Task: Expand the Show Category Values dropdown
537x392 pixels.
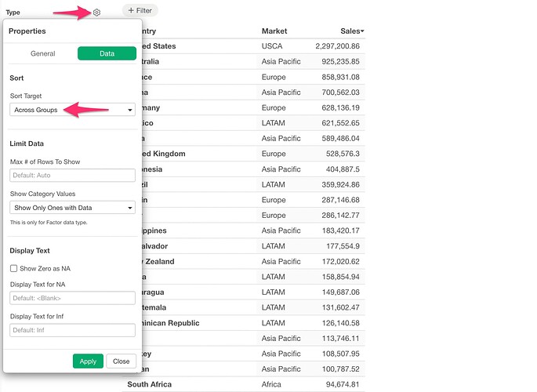Action: [72, 208]
